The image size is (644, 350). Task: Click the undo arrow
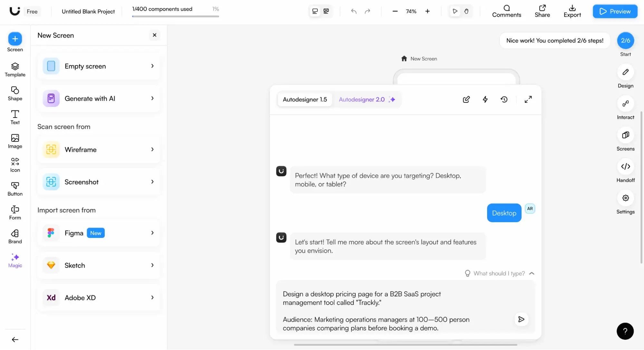[x=354, y=11]
